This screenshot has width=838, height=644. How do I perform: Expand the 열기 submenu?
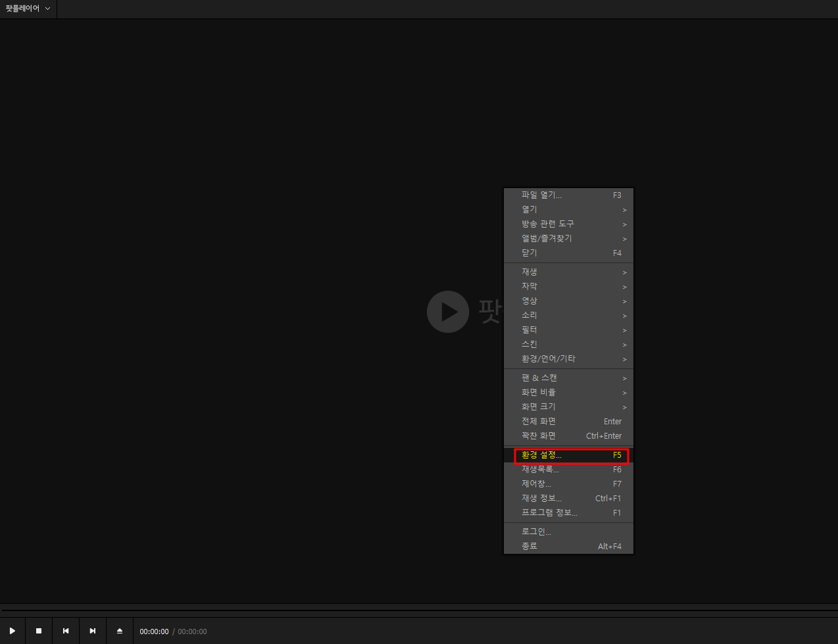pyautogui.click(x=568, y=210)
